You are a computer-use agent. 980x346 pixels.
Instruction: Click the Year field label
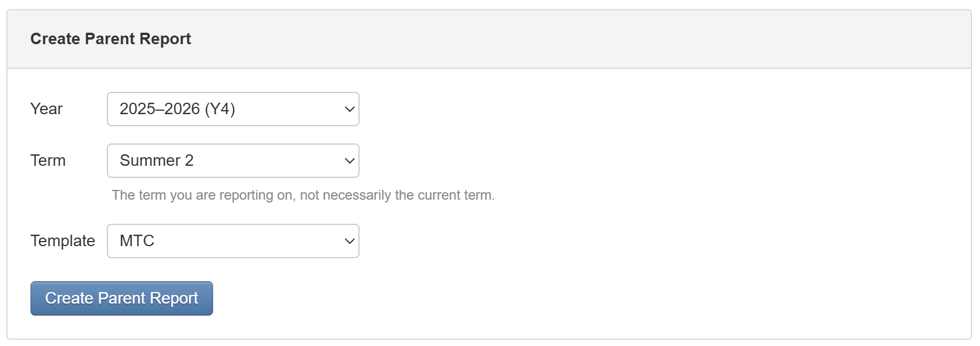click(x=47, y=109)
